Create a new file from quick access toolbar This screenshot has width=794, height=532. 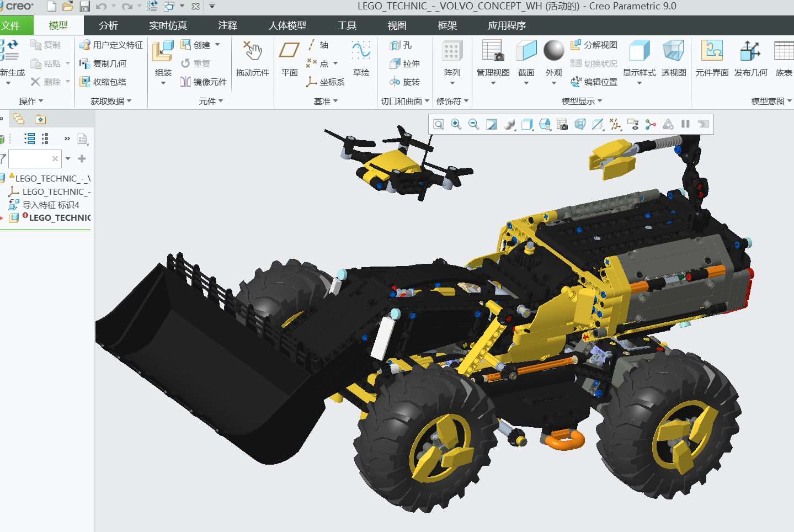(x=51, y=7)
